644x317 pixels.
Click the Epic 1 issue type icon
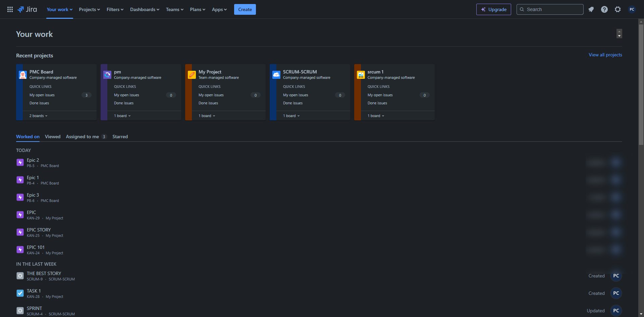tap(20, 180)
